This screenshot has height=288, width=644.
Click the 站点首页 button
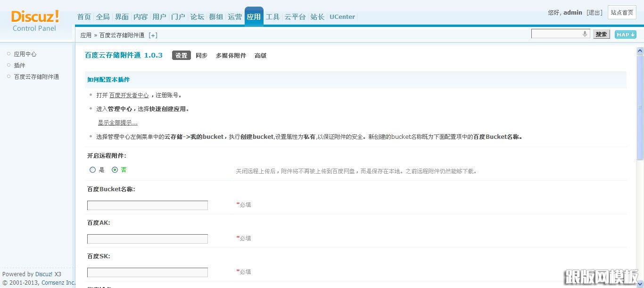tap(622, 12)
